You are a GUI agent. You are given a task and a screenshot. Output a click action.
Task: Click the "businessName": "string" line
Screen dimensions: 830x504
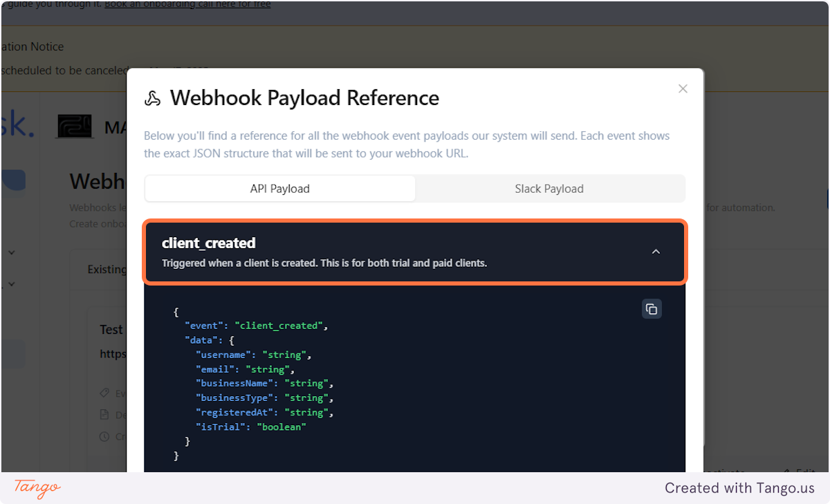pyautogui.click(x=265, y=383)
